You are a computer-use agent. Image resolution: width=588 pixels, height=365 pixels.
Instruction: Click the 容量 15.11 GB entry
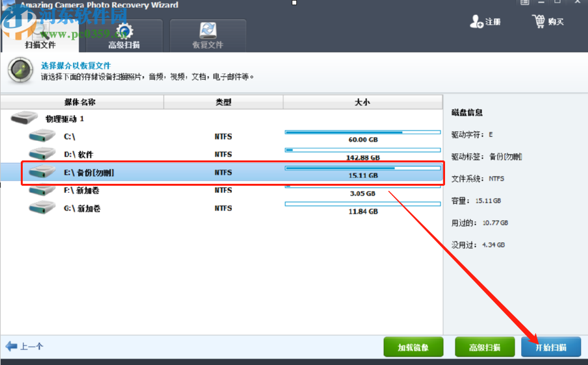[x=476, y=201]
